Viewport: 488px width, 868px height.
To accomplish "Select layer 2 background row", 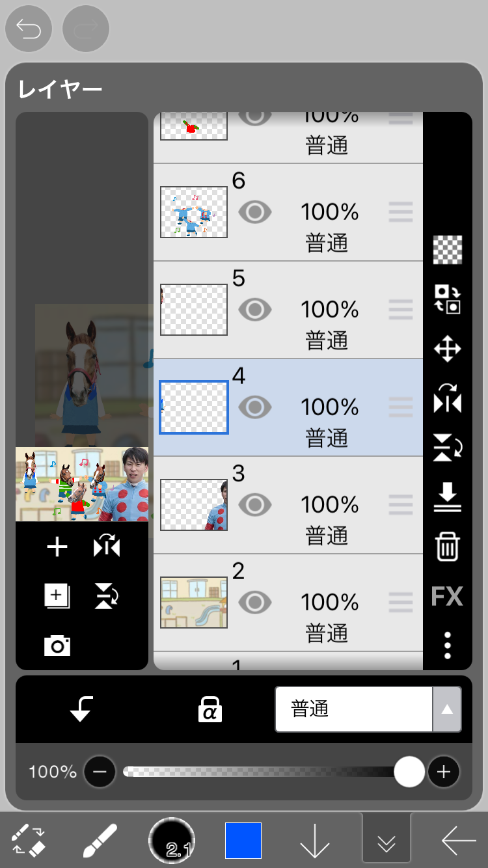I will click(x=325, y=603).
